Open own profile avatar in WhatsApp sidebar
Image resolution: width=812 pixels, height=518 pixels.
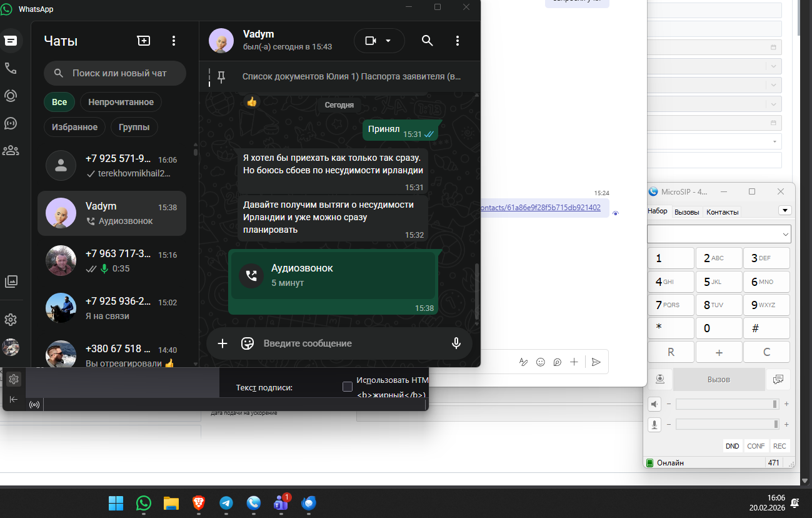11,347
